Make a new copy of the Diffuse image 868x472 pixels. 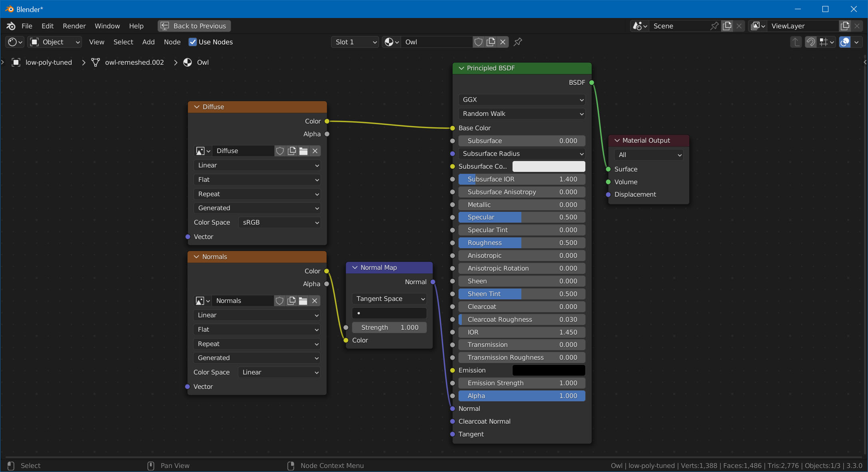point(292,151)
